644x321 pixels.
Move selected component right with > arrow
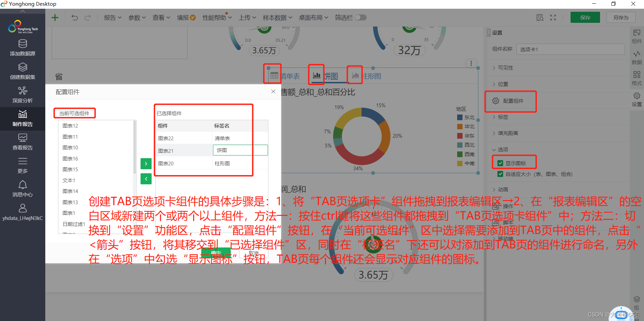(x=146, y=164)
